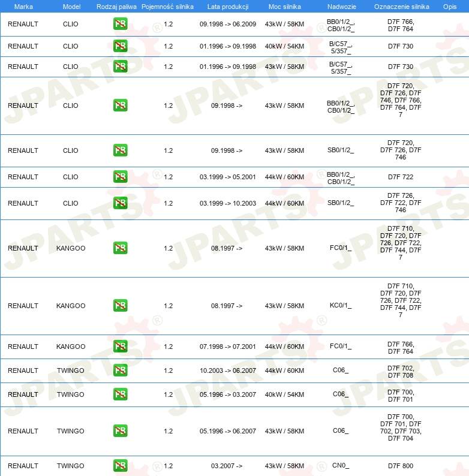Click the Rodzaj paliwa column header
The width and height of the screenshot is (469, 476).
(116, 7)
